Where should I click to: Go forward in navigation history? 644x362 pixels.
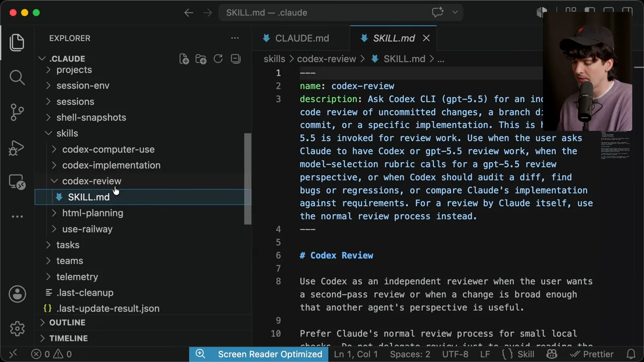[208, 13]
